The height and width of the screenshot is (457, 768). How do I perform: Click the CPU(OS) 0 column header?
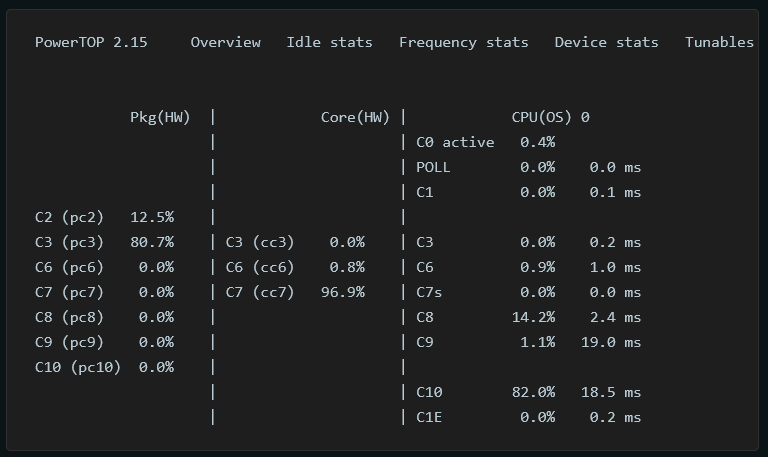[x=551, y=118]
